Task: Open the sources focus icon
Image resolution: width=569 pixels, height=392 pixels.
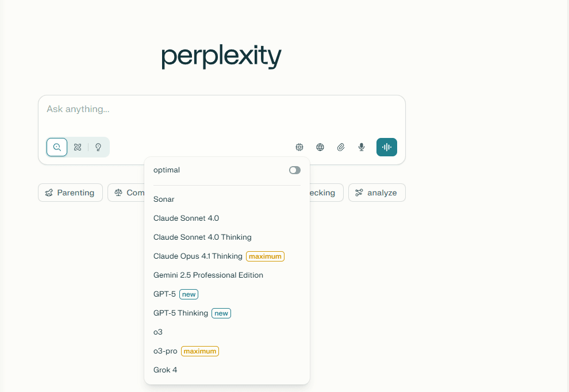Action: [299, 147]
